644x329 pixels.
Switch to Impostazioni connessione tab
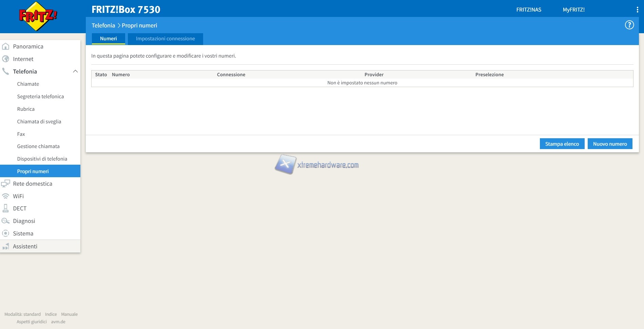click(165, 39)
